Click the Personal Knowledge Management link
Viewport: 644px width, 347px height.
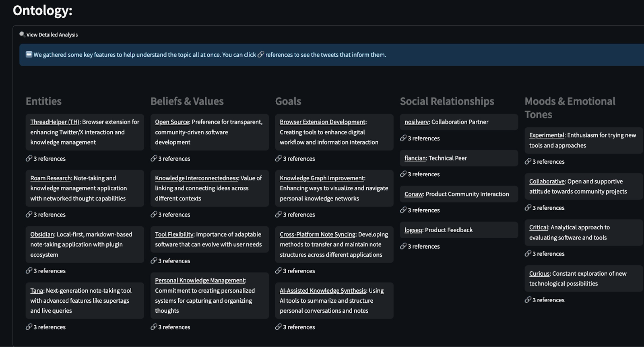(200, 281)
